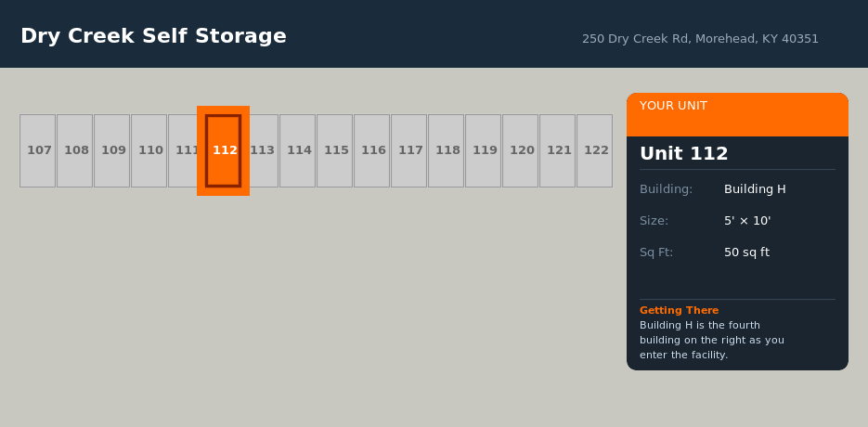Select storage unit 114

click(297, 150)
